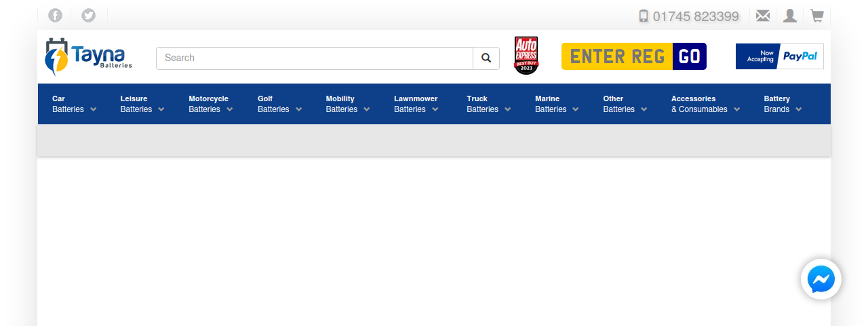
Task: Open the Leisure Batteries menu
Action: (142, 104)
